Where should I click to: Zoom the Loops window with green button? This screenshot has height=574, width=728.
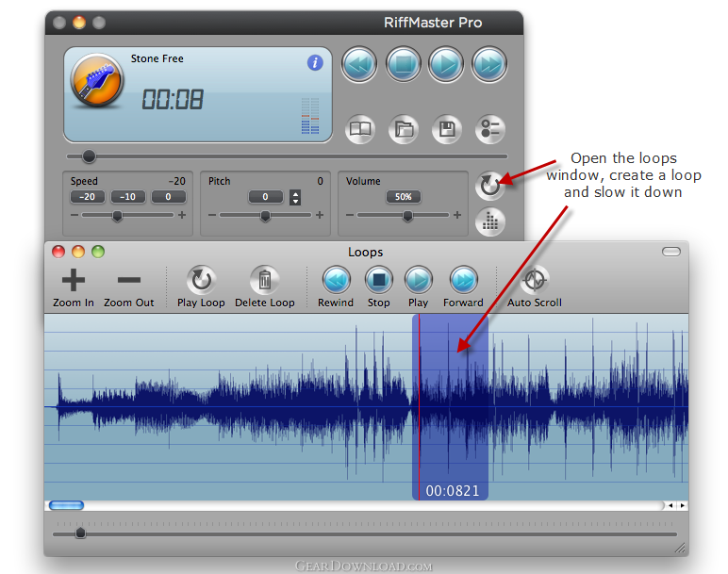tap(98, 252)
